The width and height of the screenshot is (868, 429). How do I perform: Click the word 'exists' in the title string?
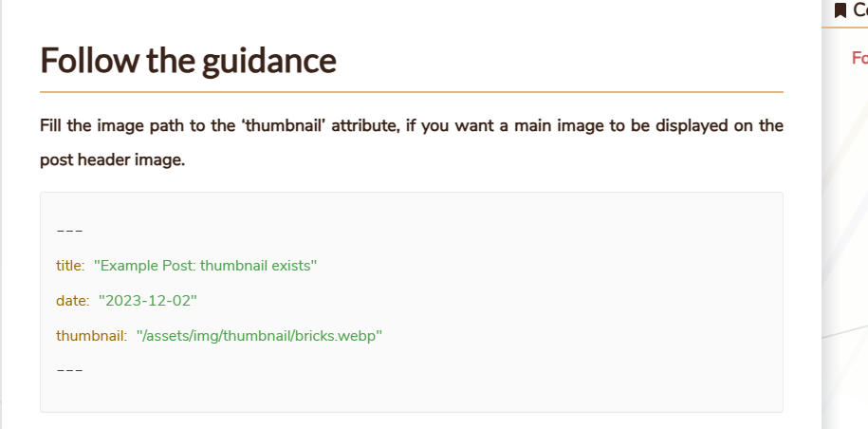[x=294, y=266]
